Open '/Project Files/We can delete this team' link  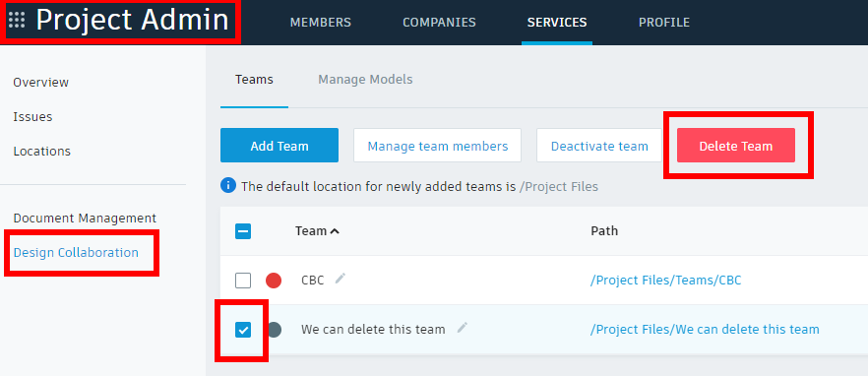705,330
